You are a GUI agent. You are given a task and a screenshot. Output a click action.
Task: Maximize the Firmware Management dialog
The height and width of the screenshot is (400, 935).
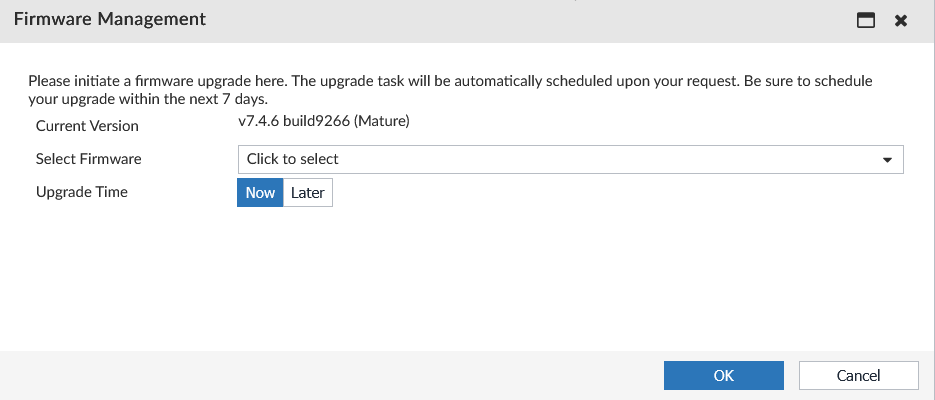click(866, 20)
